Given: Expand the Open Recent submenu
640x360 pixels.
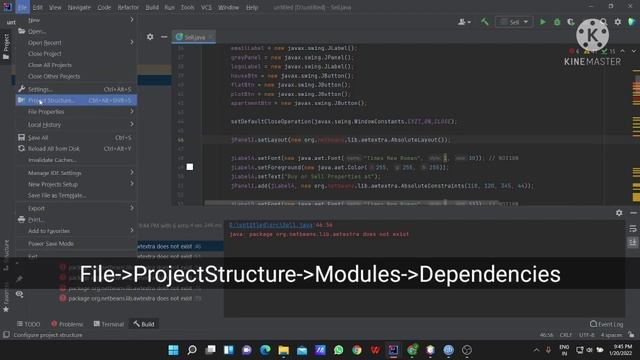Looking at the screenshot, I should pyautogui.click(x=76, y=42).
